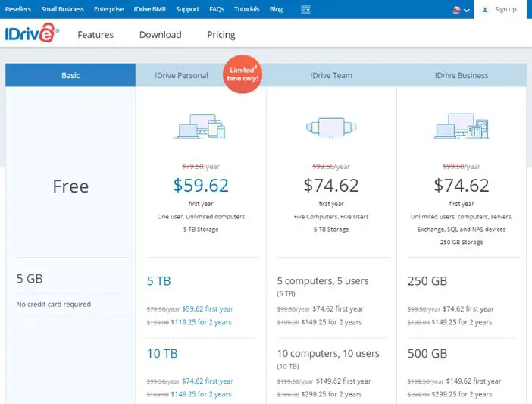This screenshot has width=532, height=404.
Task: Click the US flag icon
Action: pyautogui.click(x=456, y=10)
